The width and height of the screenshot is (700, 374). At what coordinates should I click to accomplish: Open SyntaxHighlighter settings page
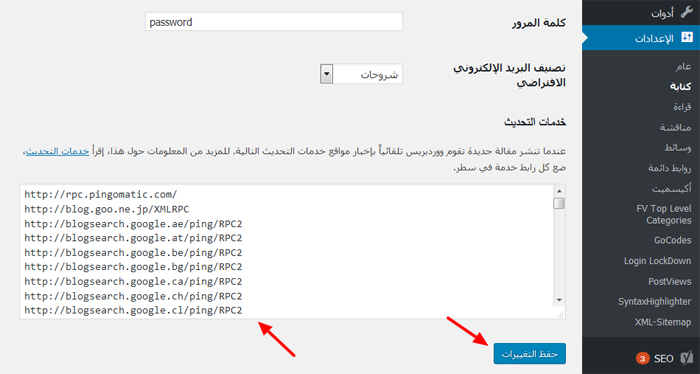pos(654,302)
